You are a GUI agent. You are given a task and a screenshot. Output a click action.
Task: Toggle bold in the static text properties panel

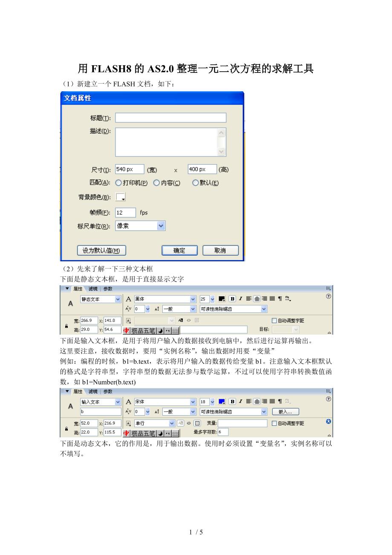point(232,299)
